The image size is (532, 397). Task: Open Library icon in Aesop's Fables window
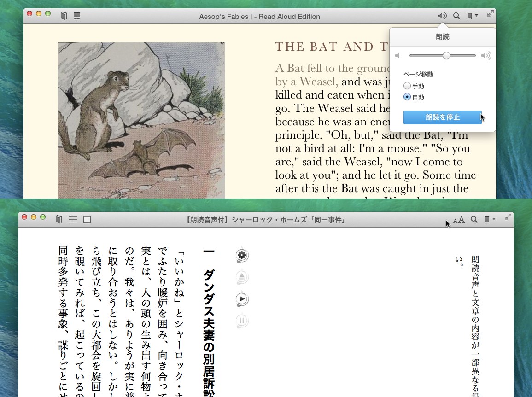(x=64, y=16)
